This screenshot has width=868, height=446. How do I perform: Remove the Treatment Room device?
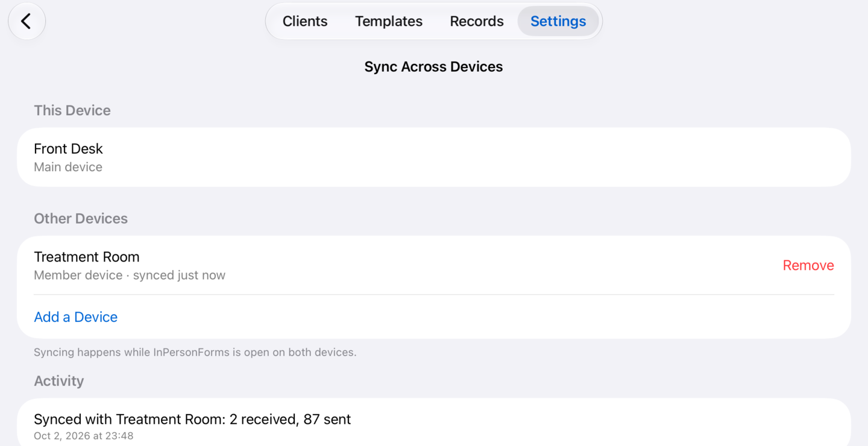pos(808,265)
